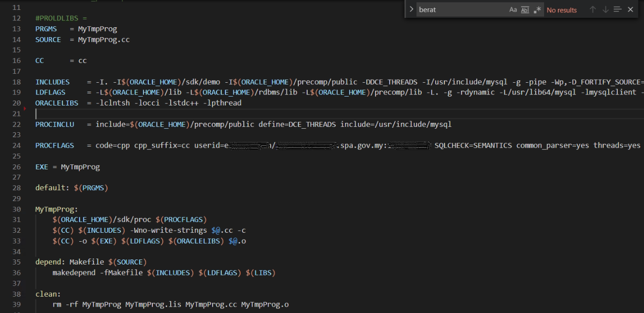644x313 pixels.
Task: Go to previous match arrow
Action: [x=593, y=9]
